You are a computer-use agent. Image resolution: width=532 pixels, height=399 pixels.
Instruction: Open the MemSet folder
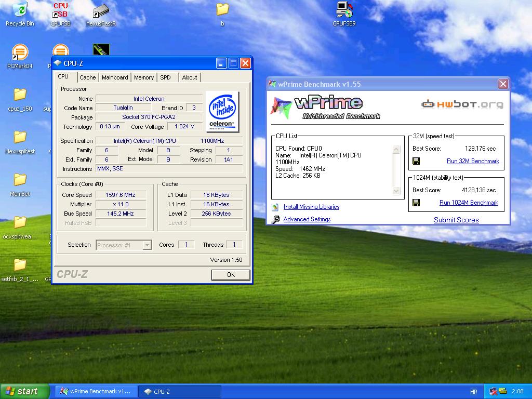(x=20, y=184)
